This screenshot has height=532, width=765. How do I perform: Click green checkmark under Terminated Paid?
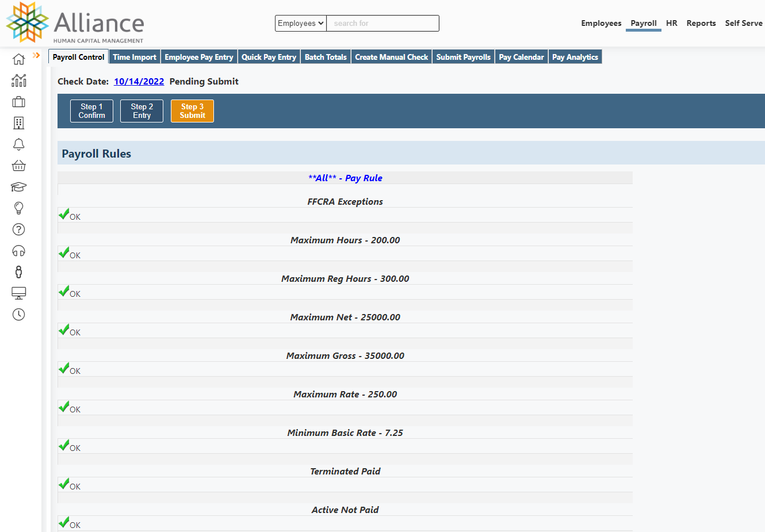coord(64,484)
